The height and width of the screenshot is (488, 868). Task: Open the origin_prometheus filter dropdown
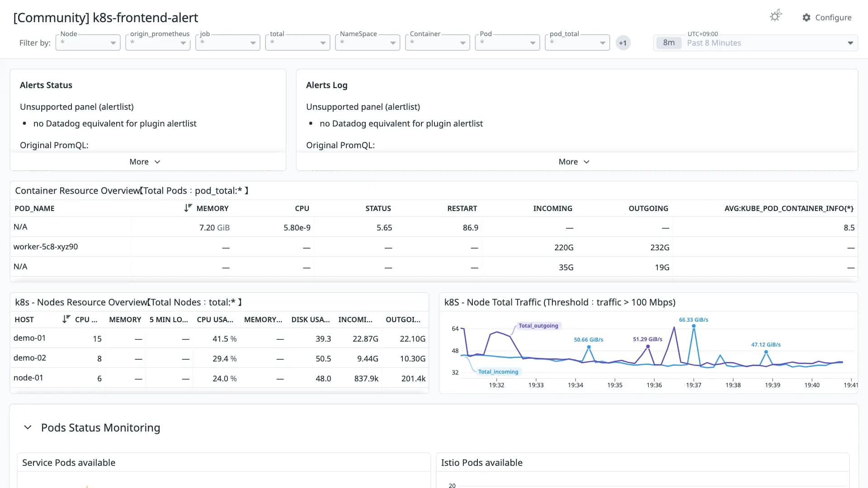pos(158,42)
